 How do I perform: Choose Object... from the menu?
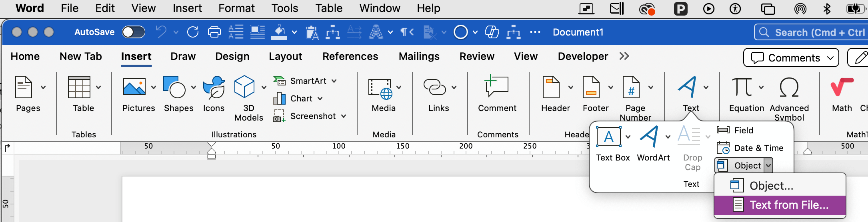(780, 186)
